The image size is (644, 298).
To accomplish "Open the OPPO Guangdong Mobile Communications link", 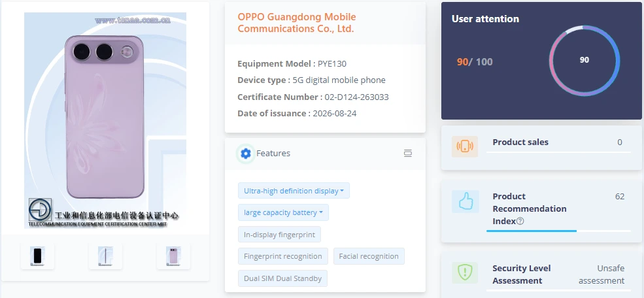I will pos(297,23).
